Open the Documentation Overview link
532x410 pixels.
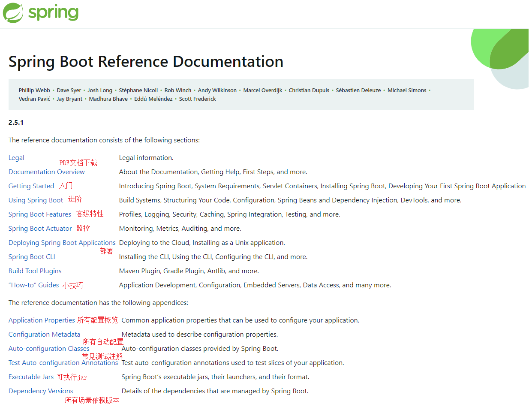coord(46,172)
